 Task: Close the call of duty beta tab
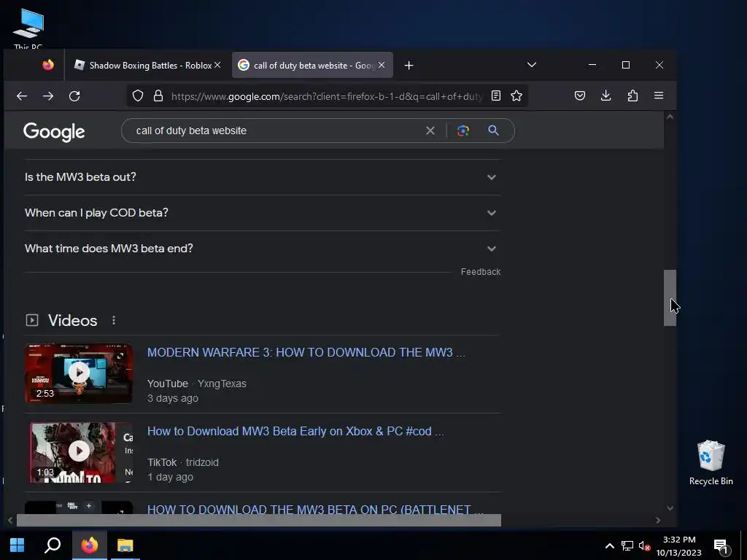pos(381,65)
